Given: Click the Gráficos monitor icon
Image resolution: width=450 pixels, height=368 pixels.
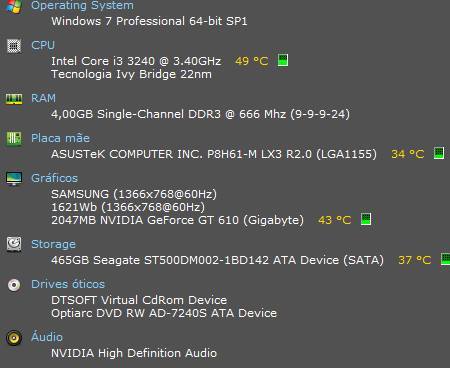Looking at the screenshot, I should click(14, 178).
